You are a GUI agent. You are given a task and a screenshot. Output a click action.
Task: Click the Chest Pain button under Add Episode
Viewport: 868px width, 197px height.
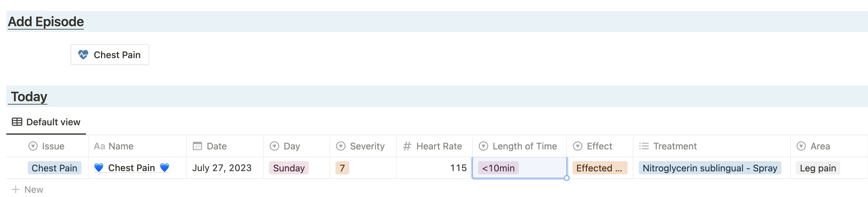tap(109, 55)
